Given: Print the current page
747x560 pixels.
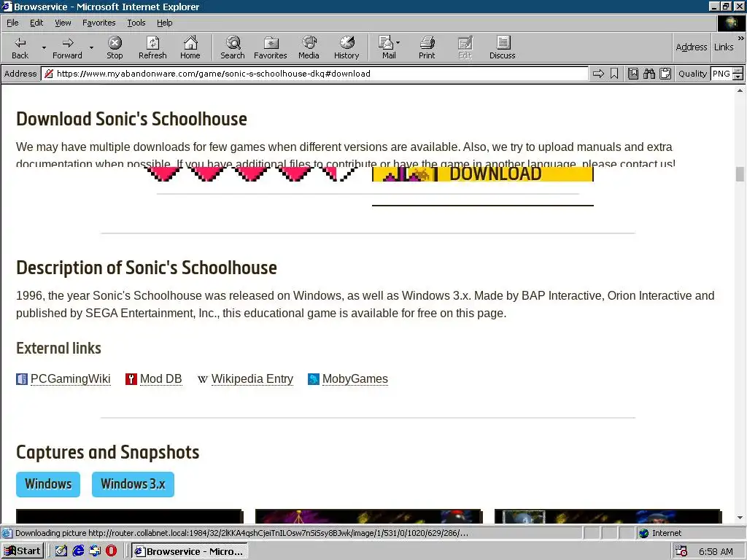Looking at the screenshot, I should tap(427, 47).
